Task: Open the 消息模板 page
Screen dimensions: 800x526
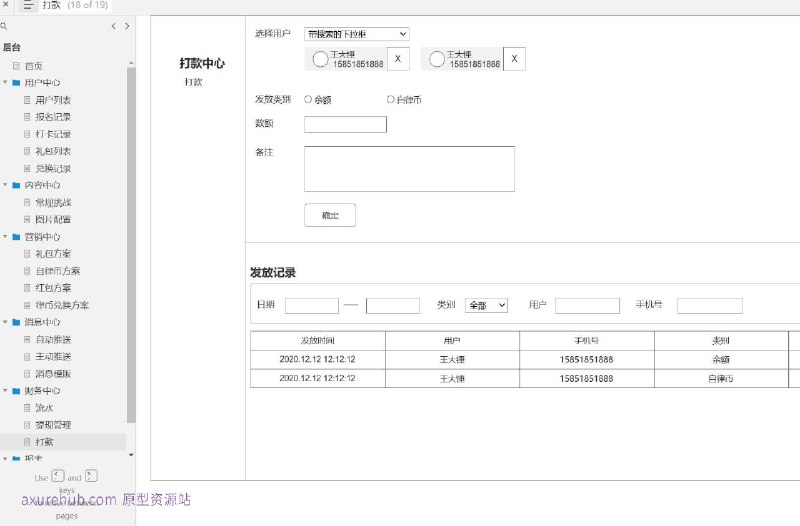Action: point(53,373)
